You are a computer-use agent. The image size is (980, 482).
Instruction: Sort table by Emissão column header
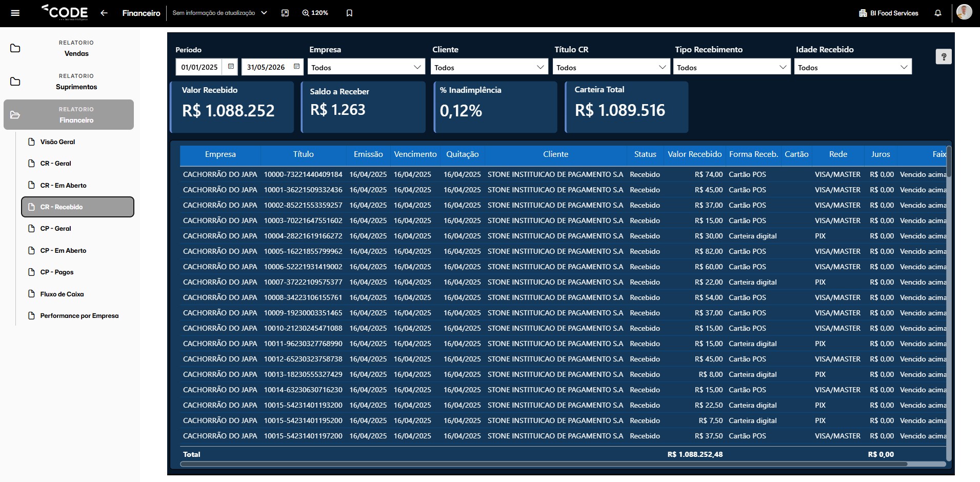[368, 154]
